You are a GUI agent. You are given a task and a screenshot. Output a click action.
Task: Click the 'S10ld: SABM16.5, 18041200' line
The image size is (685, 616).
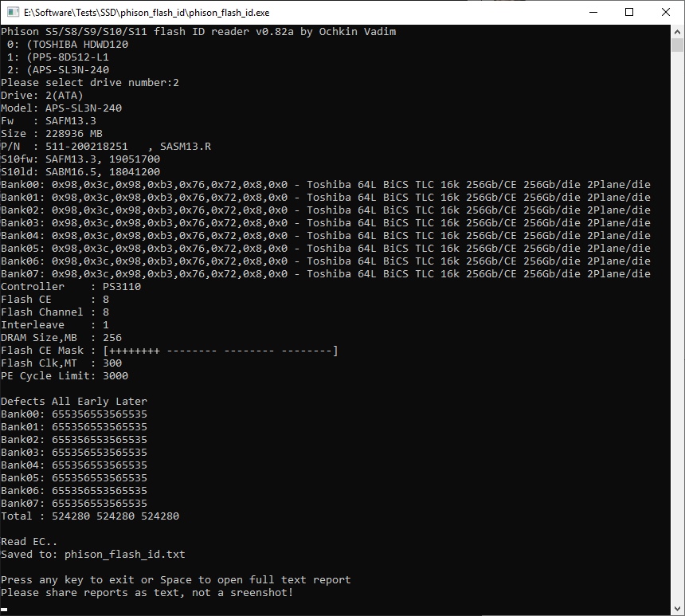80,172
